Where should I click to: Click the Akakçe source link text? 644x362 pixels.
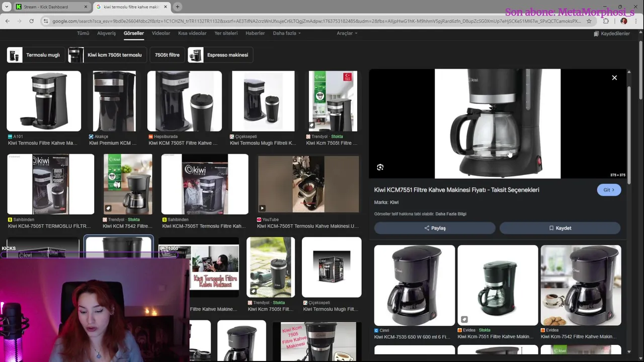click(101, 137)
